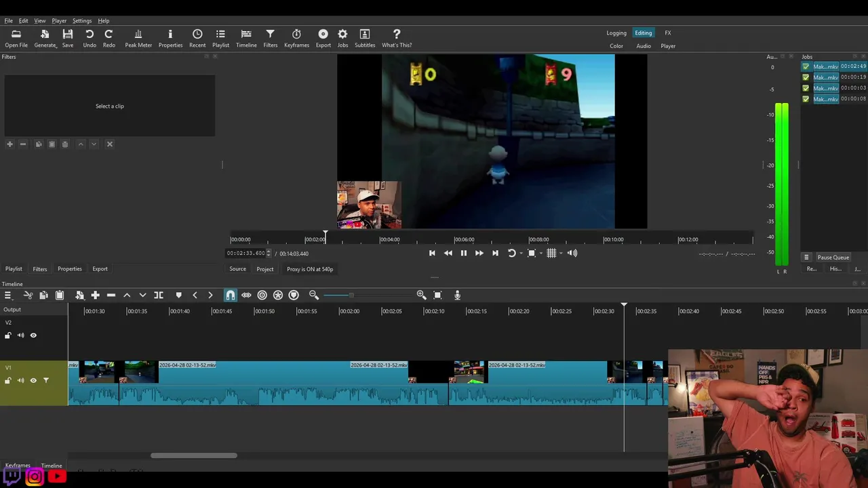868x488 pixels.
Task: Open the File menu
Action: click(x=9, y=21)
